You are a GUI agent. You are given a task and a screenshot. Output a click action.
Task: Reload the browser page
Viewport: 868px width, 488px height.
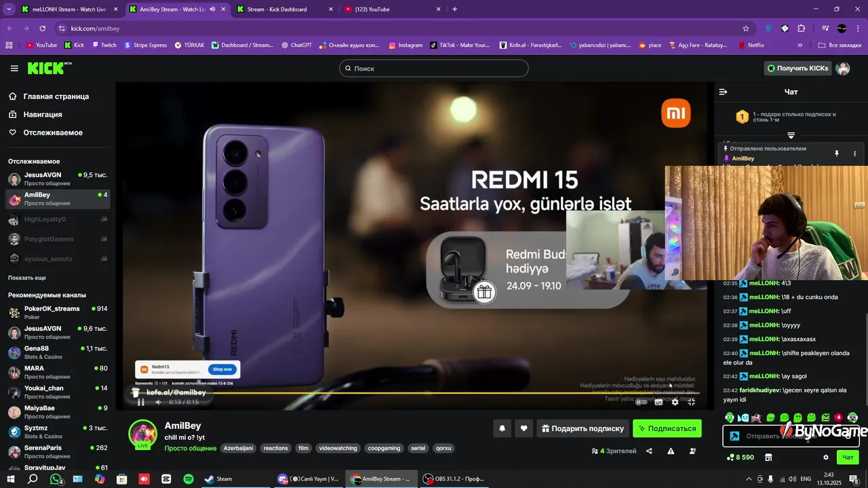pyautogui.click(x=42, y=28)
